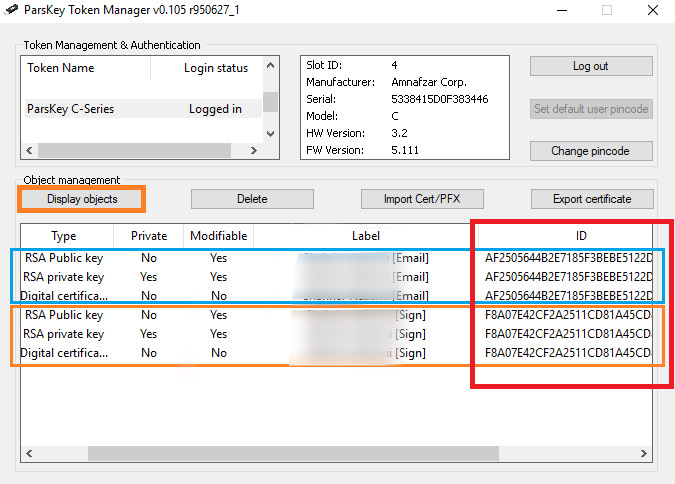The height and width of the screenshot is (484, 675).
Task: Click token list scroll down arrow
Action: (270, 134)
